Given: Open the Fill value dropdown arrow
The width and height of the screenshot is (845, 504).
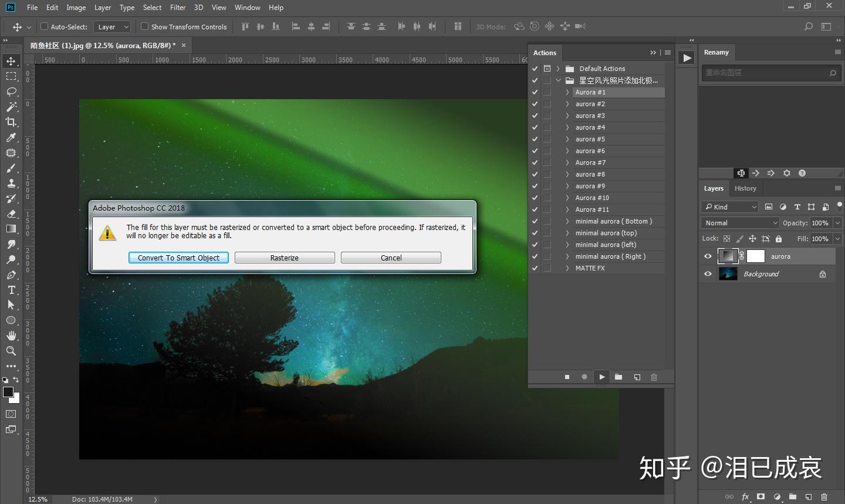Looking at the screenshot, I should pos(838,239).
